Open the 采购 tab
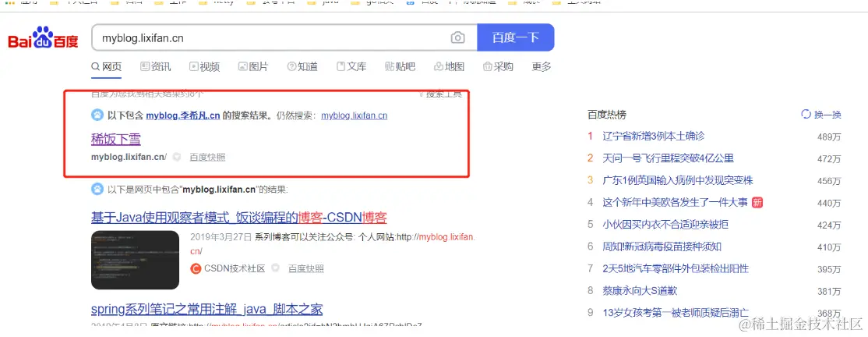 pos(498,67)
